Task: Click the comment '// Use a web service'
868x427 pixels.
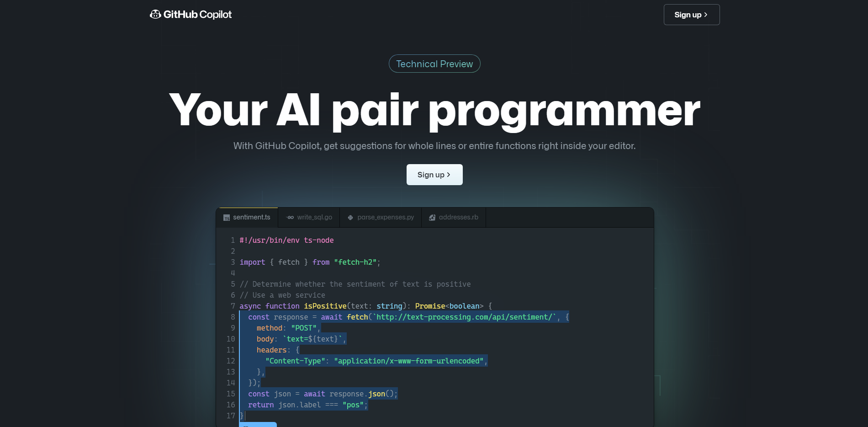Action: [282, 295]
